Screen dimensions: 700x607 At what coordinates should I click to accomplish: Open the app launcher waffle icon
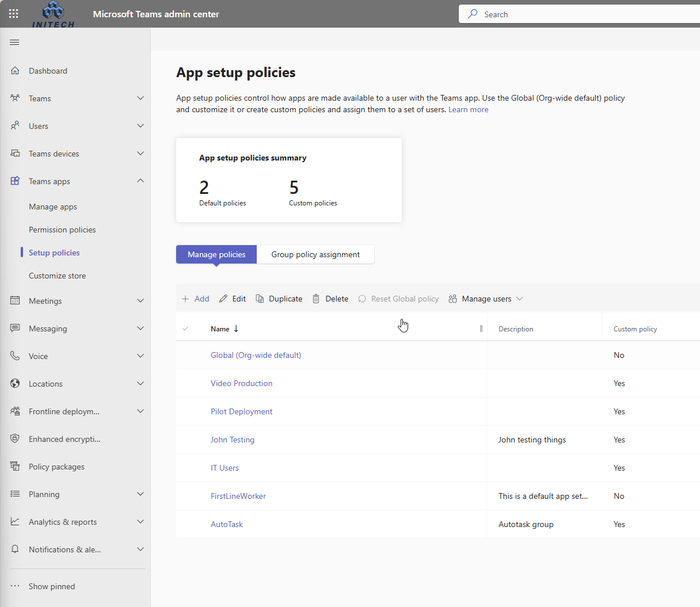click(x=14, y=14)
